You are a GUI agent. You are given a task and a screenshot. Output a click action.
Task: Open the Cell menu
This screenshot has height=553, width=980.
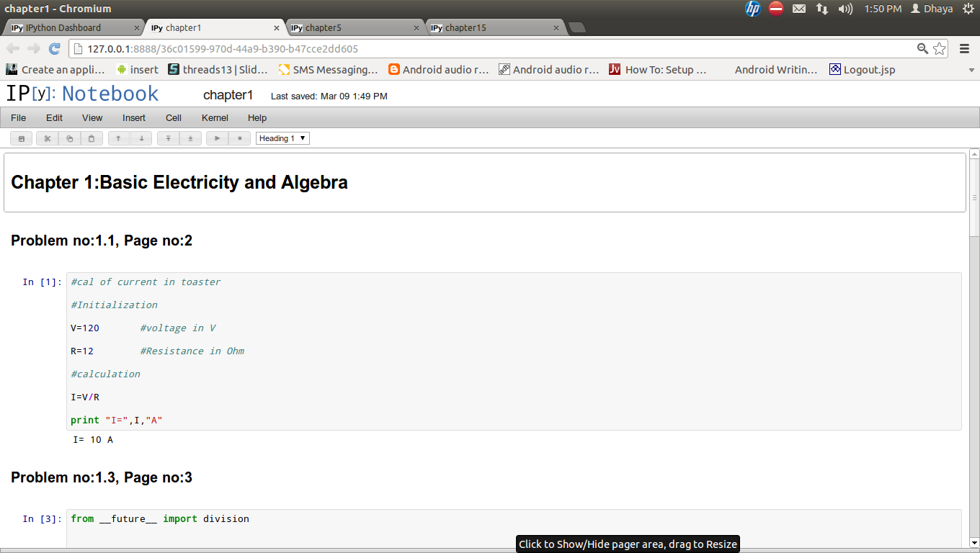[x=173, y=118]
